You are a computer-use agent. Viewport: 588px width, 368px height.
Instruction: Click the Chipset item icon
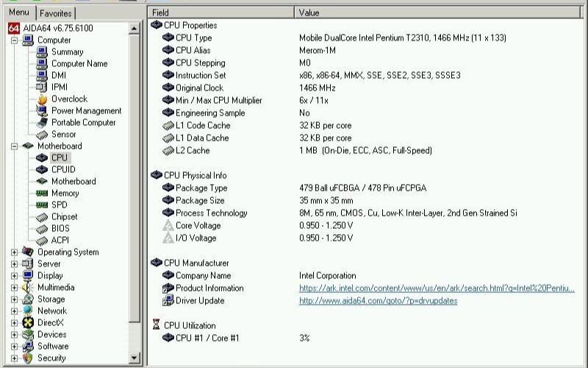click(42, 217)
